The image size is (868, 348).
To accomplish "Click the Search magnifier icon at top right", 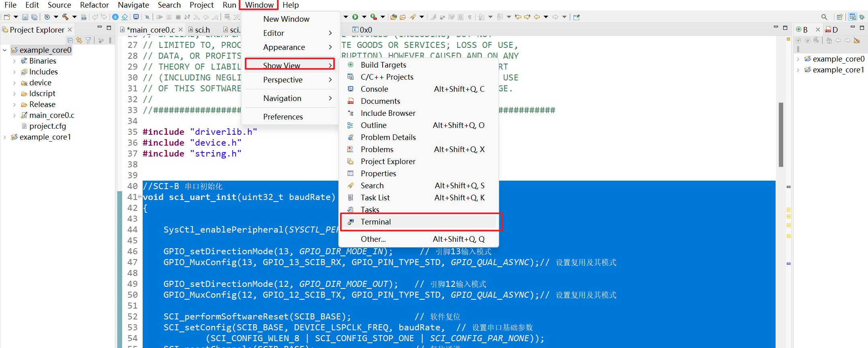I will click(824, 17).
